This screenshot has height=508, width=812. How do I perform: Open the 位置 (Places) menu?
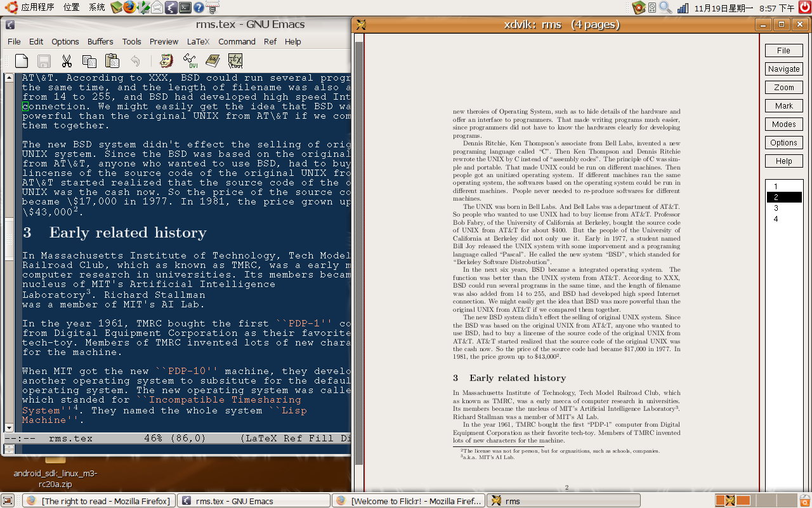72,8
